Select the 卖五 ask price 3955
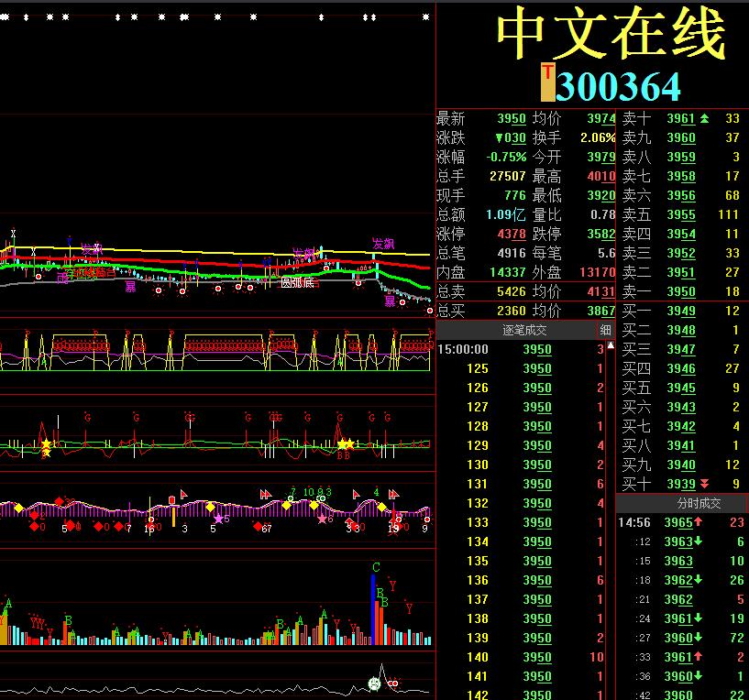 point(680,214)
